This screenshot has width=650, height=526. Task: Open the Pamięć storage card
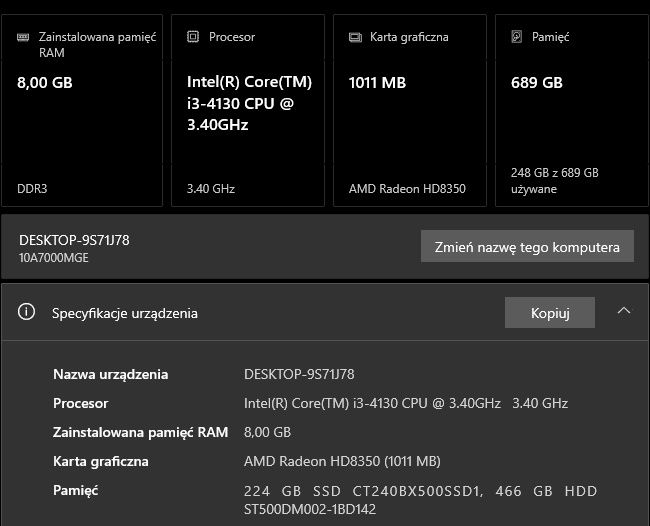point(571,110)
